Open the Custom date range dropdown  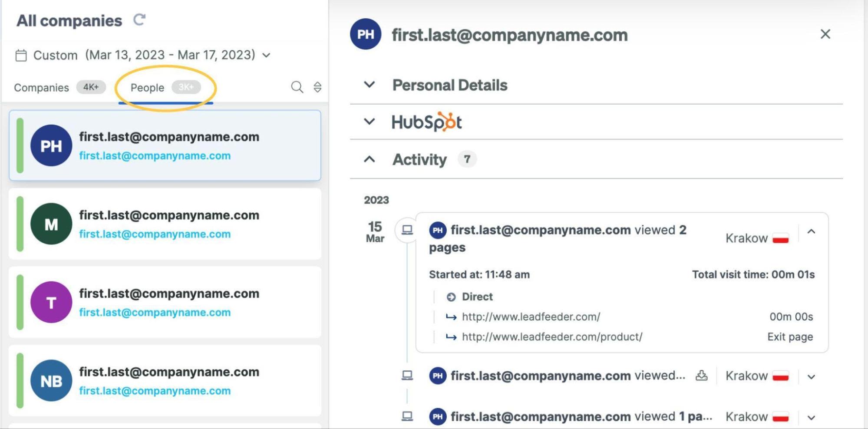[x=267, y=55]
